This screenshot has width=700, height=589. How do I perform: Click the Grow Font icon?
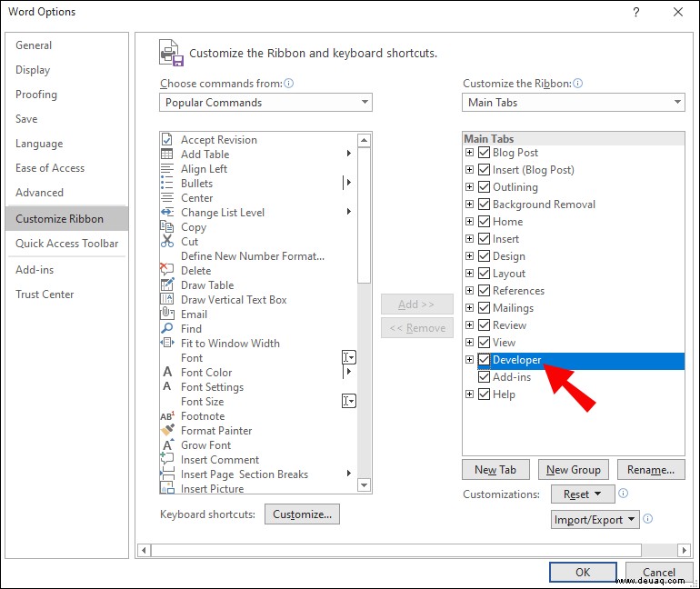[168, 444]
